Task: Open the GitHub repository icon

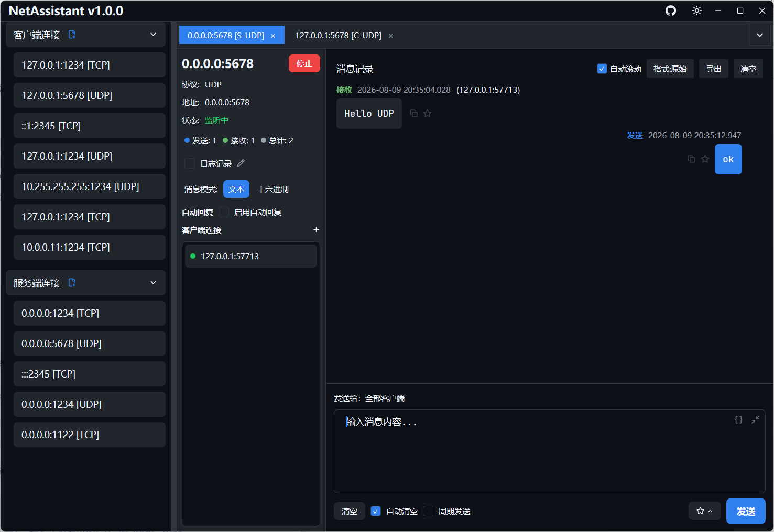Action: [x=671, y=10]
